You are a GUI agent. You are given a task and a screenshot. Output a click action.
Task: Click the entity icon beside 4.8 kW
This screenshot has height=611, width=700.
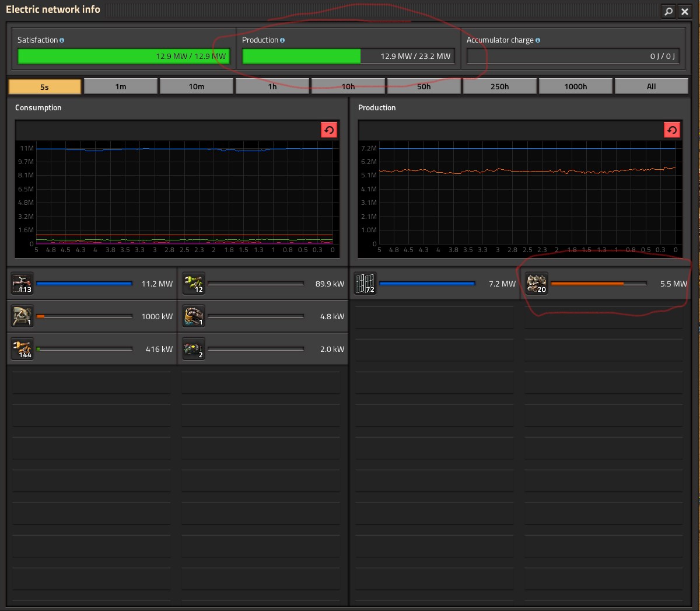[x=194, y=316]
